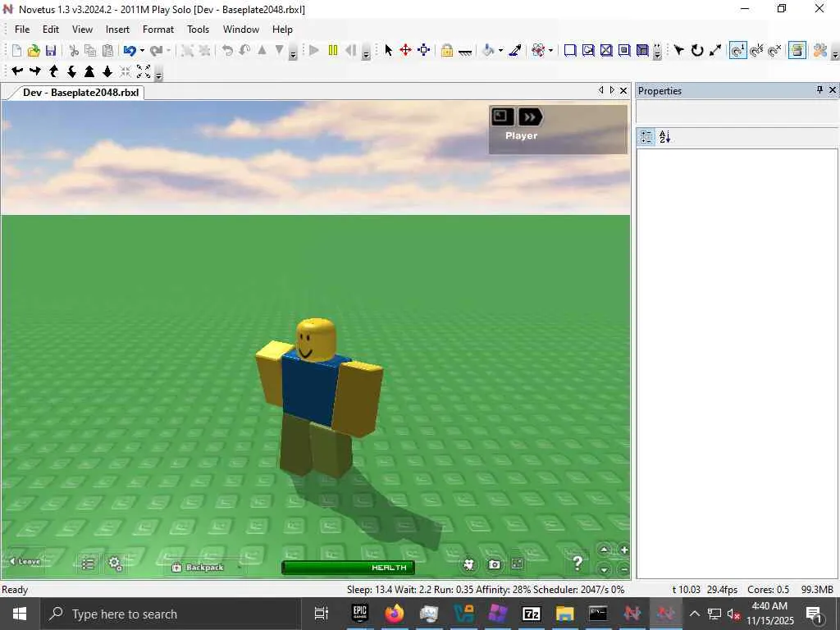840x630 pixels.
Task: Expand the standard toolbar overflow after arrows
Action: (293, 52)
